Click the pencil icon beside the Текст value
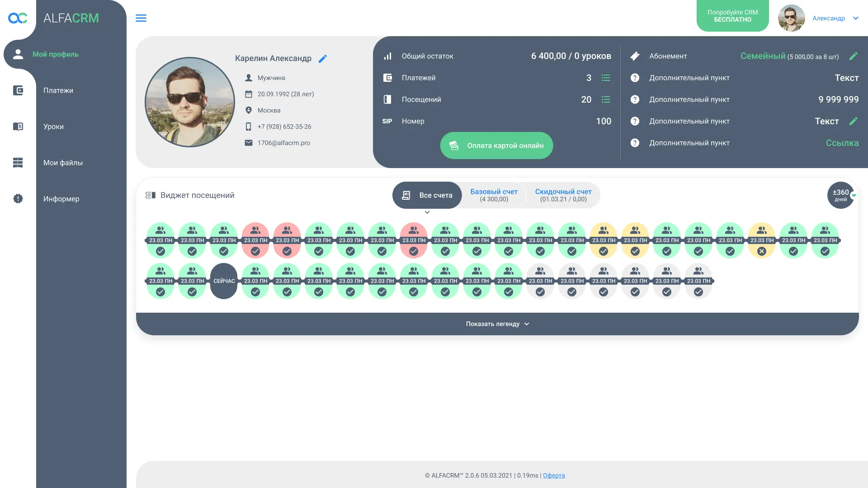The width and height of the screenshot is (868, 488). point(853,121)
